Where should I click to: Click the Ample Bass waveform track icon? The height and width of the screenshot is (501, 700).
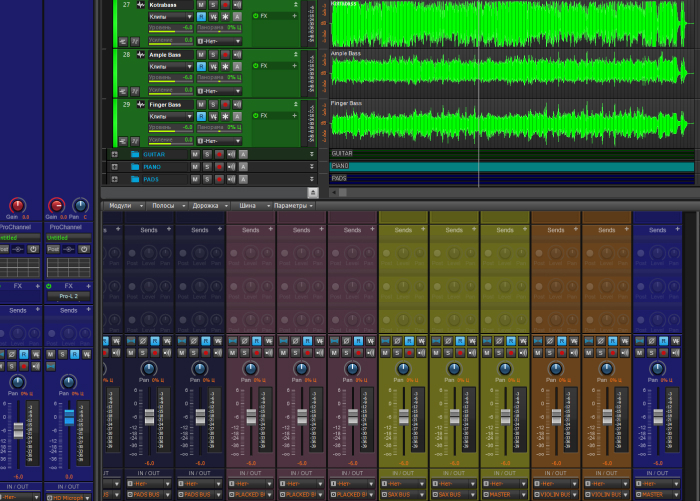140,53
